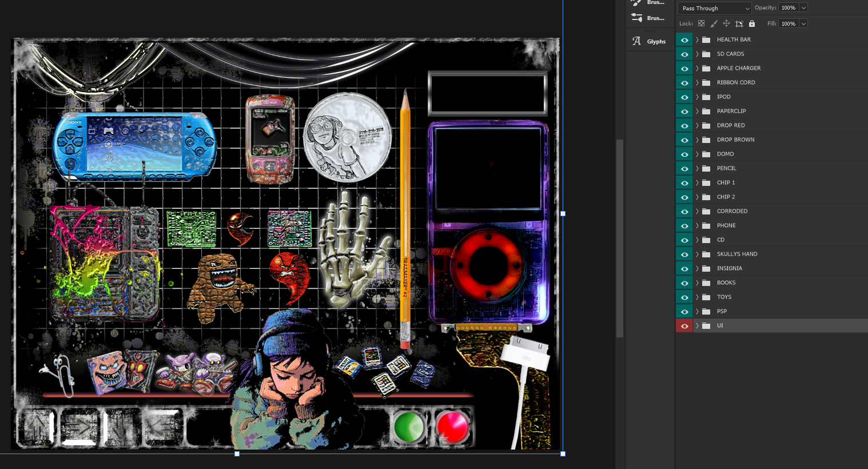Image resolution: width=868 pixels, height=469 pixels.
Task: Click the Opacity 100% value field
Action: [789, 7]
